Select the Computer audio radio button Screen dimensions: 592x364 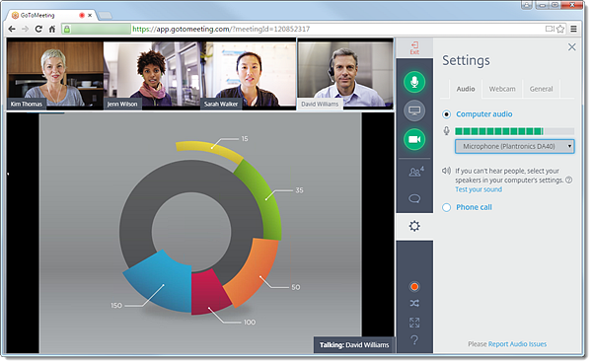[x=446, y=114]
